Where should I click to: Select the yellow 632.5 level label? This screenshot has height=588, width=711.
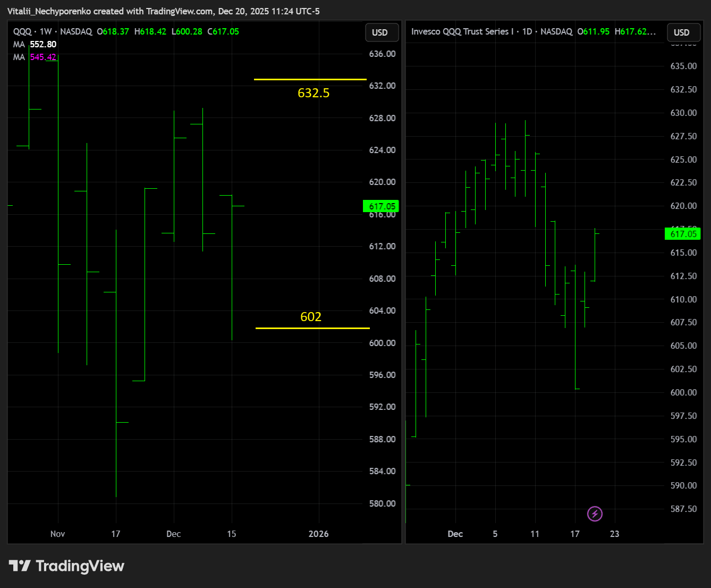[314, 93]
